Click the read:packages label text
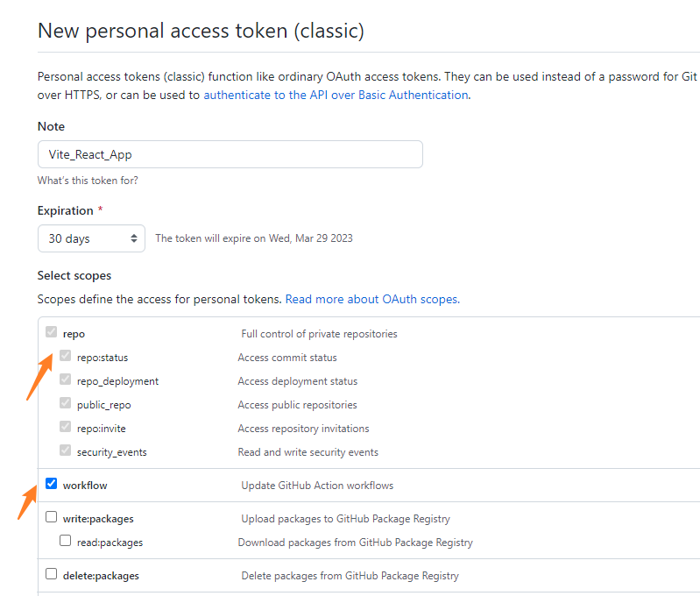 tap(110, 543)
